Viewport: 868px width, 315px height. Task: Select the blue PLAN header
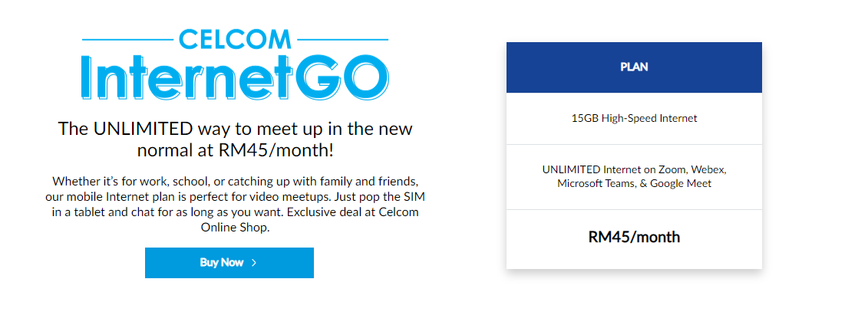pyautogui.click(x=634, y=67)
